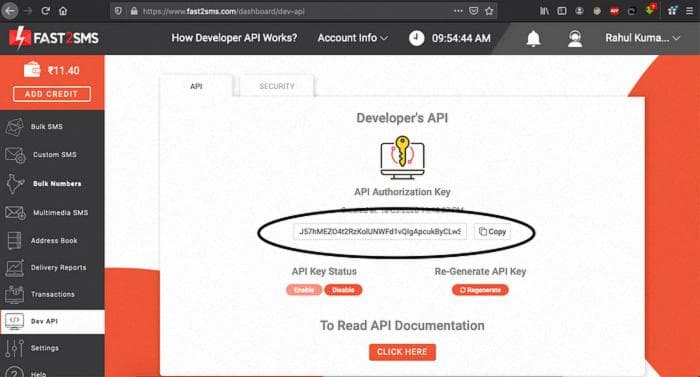Switch to the API tab

click(x=196, y=86)
